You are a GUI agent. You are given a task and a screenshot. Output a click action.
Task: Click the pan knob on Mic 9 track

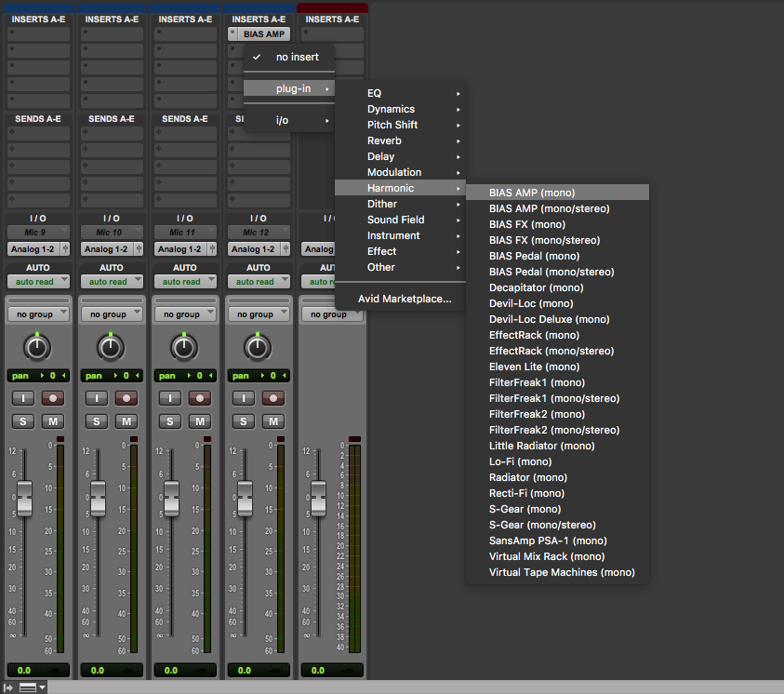pyautogui.click(x=37, y=348)
